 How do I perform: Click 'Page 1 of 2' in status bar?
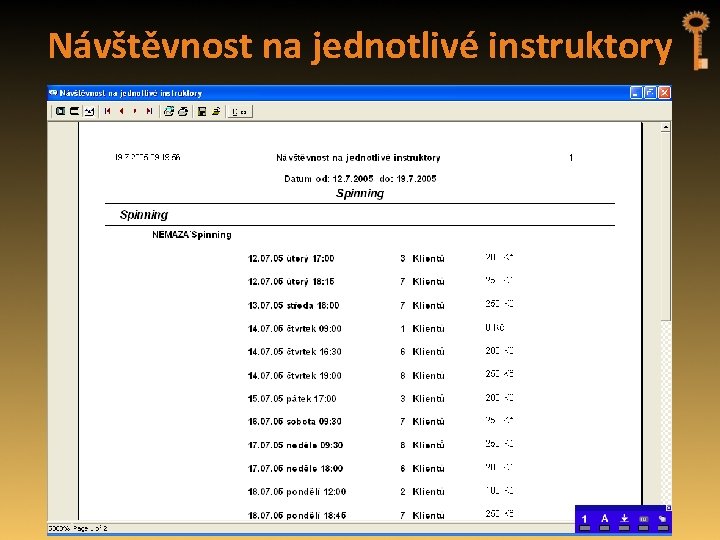pos(90,529)
